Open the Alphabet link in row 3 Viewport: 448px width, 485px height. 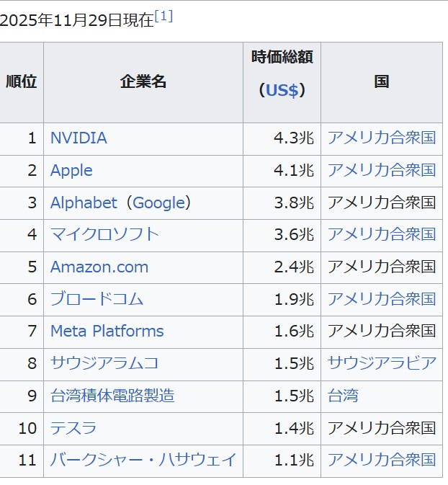tap(84, 203)
